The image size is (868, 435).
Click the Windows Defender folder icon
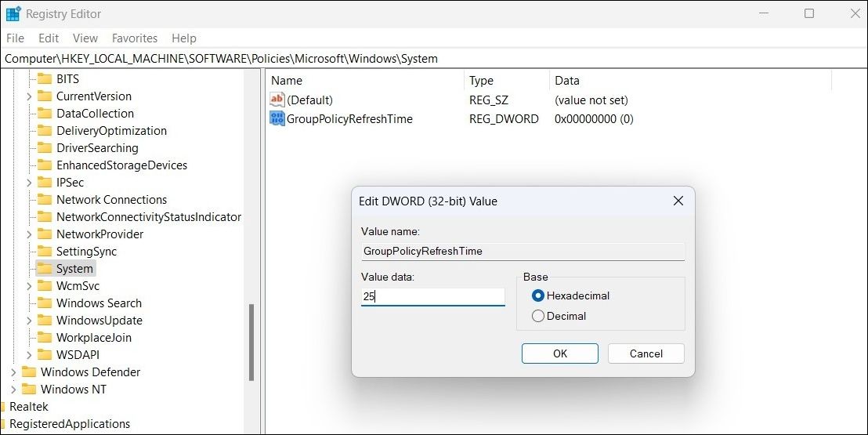pos(29,372)
